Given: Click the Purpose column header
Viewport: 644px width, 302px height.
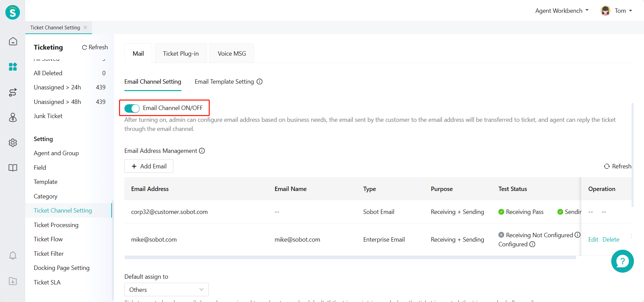Looking at the screenshot, I should (442, 189).
